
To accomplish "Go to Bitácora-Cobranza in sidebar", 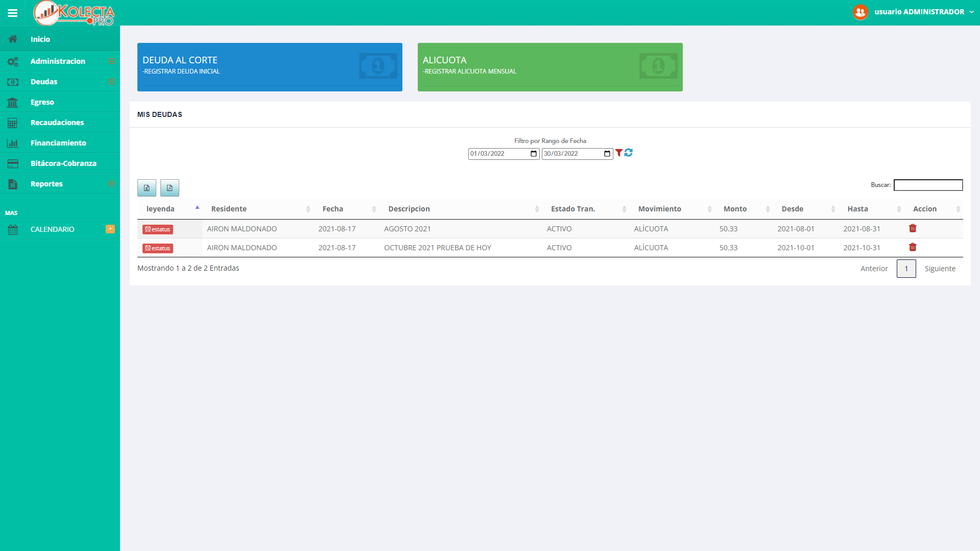I will [63, 163].
